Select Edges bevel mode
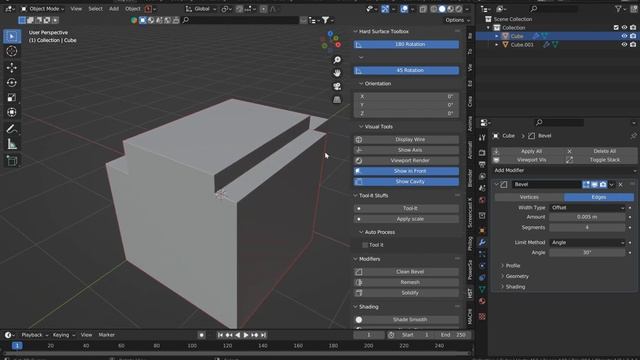This screenshot has height=360, width=640. click(599, 197)
